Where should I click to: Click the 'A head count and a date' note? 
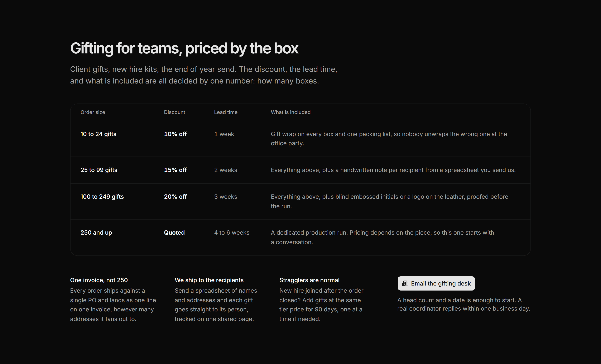(x=464, y=304)
